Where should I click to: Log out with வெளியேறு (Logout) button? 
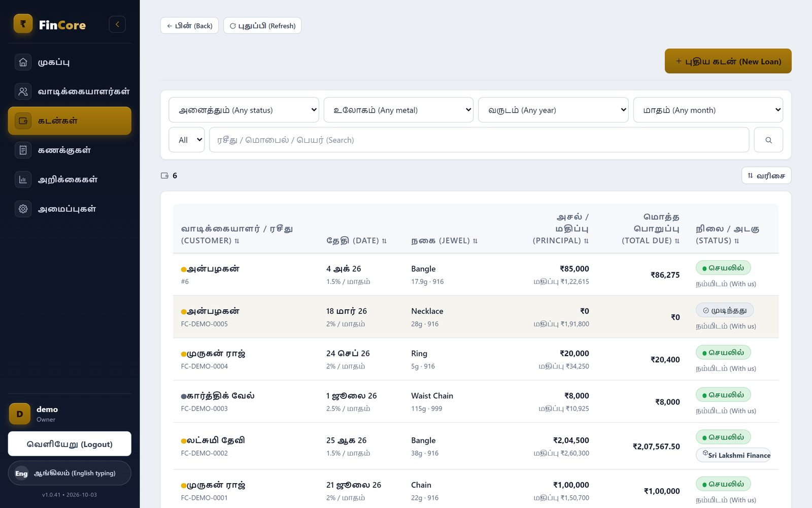70,444
